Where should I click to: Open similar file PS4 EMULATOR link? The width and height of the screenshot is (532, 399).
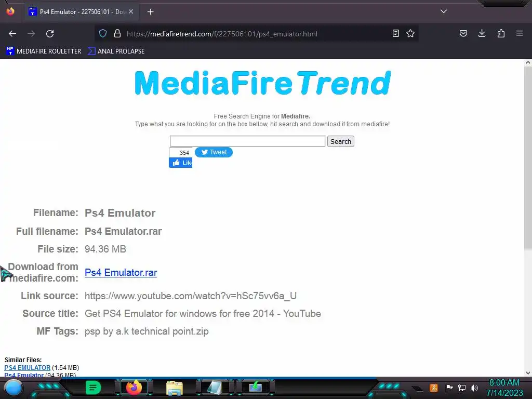(x=27, y=367)
